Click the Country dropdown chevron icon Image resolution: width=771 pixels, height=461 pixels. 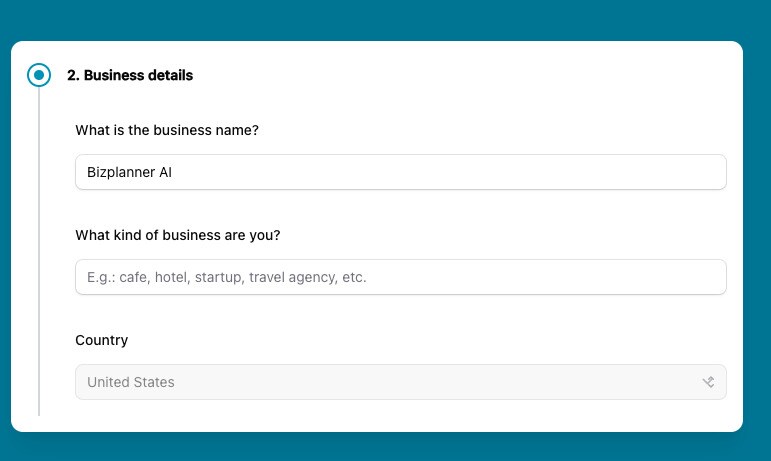(708, 382)
